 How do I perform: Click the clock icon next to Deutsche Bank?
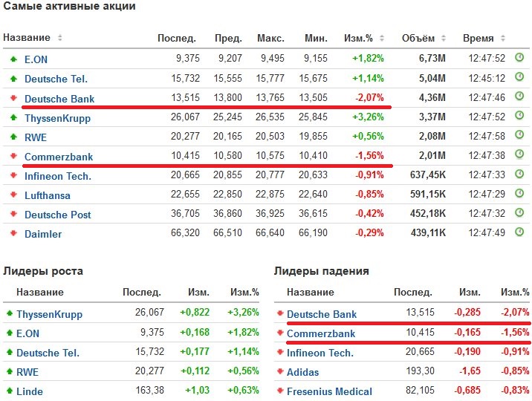tap(520, 97)
